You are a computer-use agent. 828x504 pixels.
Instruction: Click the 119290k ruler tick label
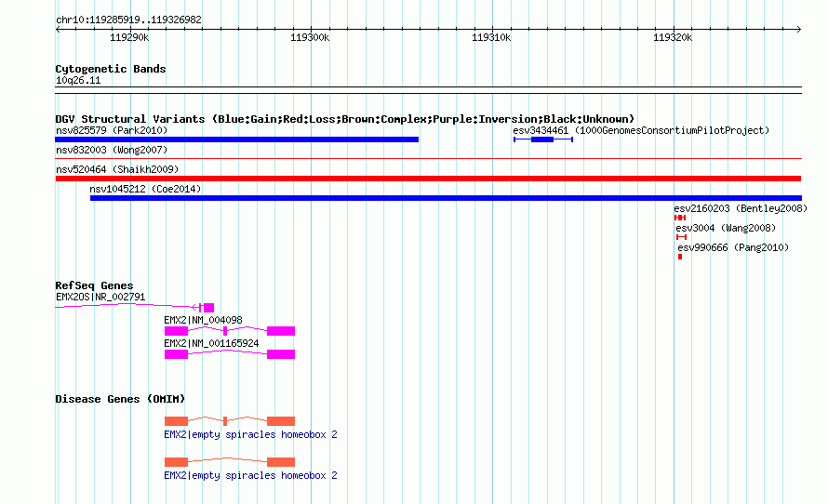[x=129, y=37]
